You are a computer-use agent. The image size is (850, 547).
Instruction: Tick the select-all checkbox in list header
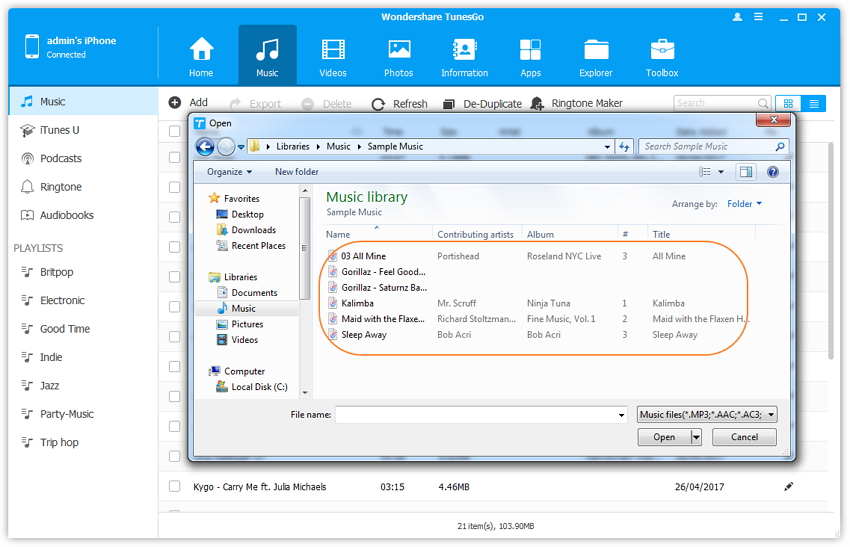175,131
